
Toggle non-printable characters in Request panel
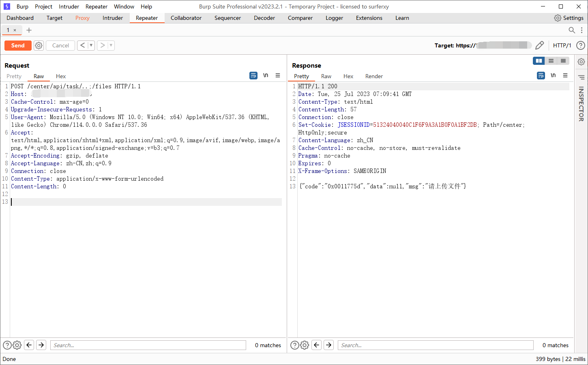coord(266,75)
